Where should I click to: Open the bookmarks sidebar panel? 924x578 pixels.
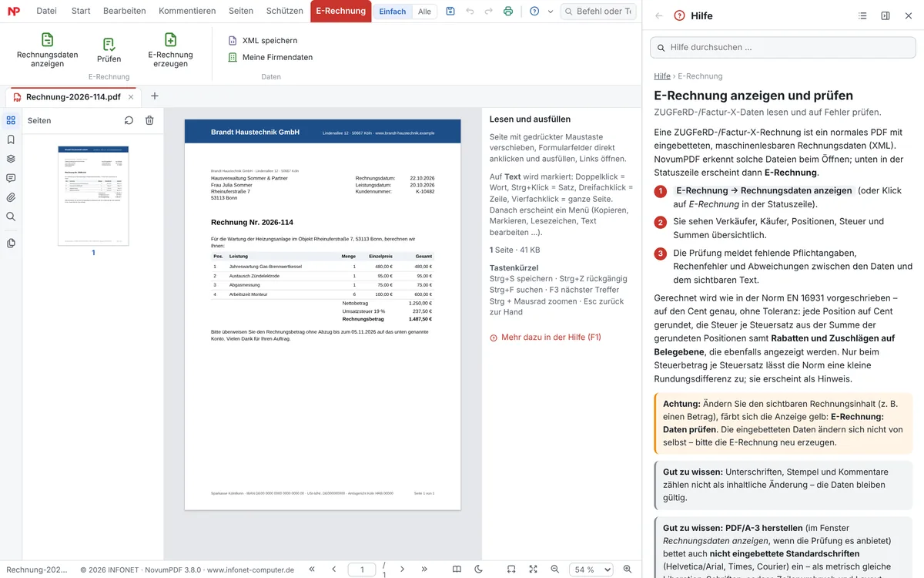[x=11, y=139]
